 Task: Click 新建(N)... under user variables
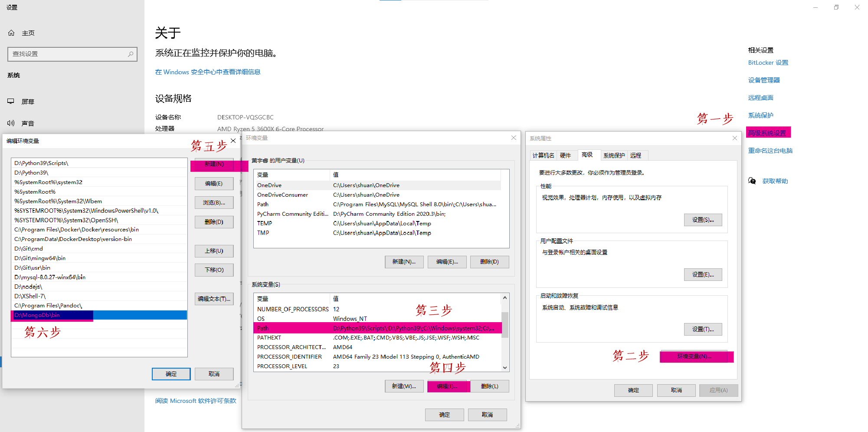(404, 262)
